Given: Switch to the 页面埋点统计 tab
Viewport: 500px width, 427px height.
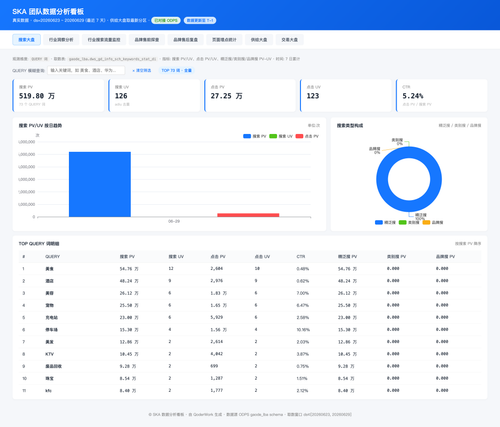Looking at the screenshot, I should tap(224, 40).
